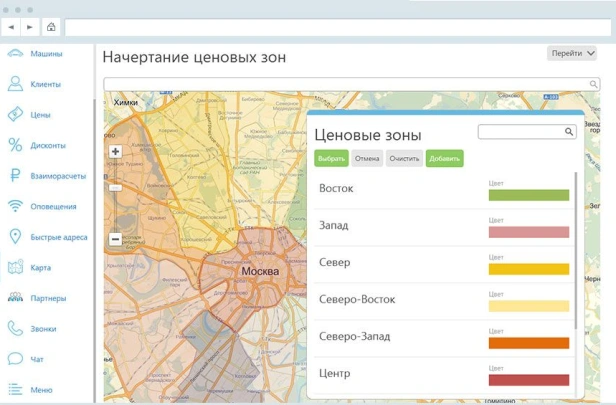Click the Очистить button
Image resolution: width=616 pixels, height=405 pixels.
404,158
